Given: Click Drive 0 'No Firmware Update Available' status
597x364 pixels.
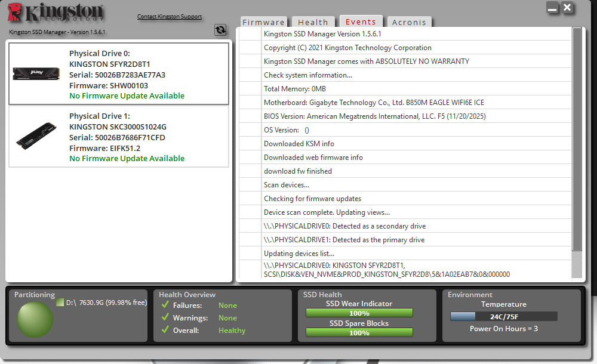Looking at the screenshot, I should coord(127,95).
